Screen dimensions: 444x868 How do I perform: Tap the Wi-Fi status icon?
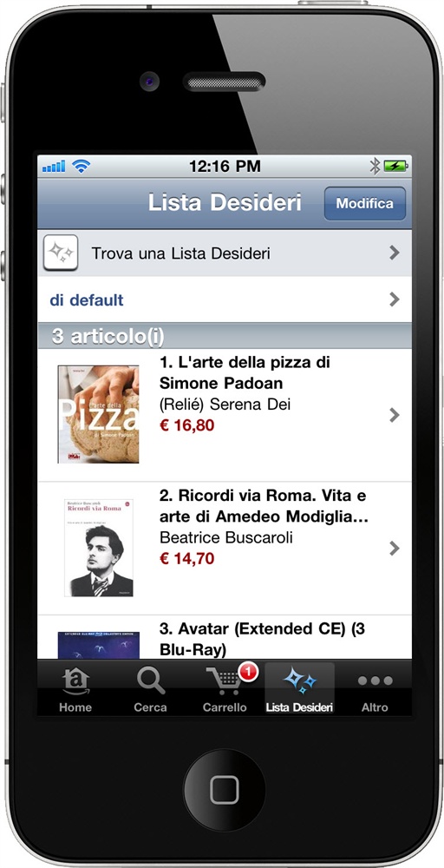point(82,166)
